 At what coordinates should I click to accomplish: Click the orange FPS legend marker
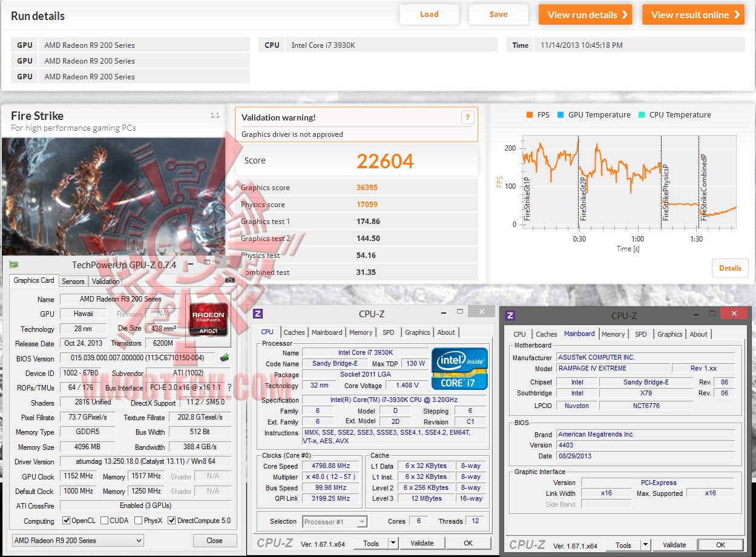click(529, 115)
